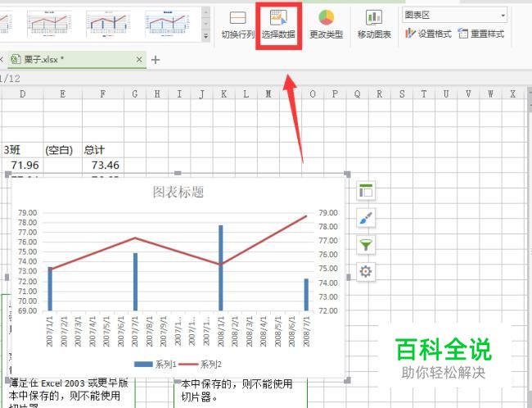Screen dimensions: 532x408
Task: Open chart elements quick button beside chart
Action: point(366,191)
